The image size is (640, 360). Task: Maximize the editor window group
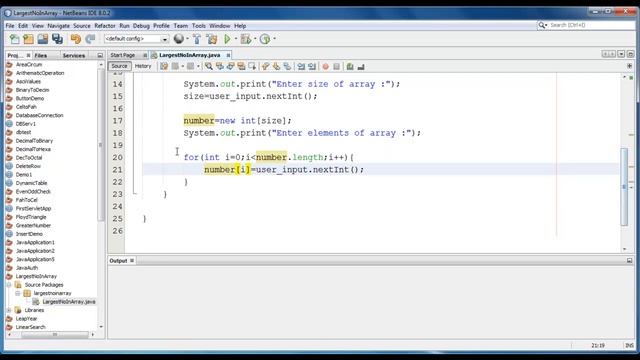[x=630, y=54]
